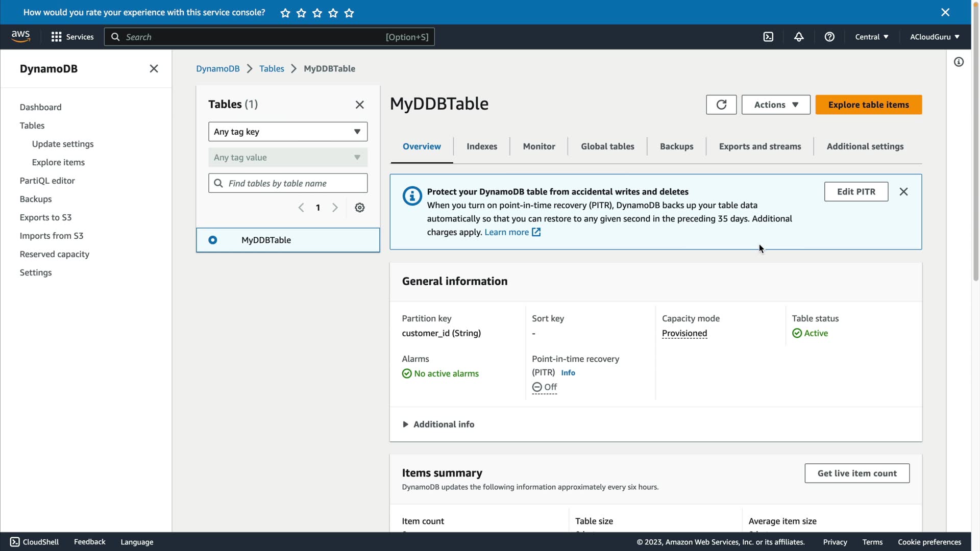Select the MyDDBTable radio button
The height and width of the screenshot is (551, 980).
pos(213,240)
